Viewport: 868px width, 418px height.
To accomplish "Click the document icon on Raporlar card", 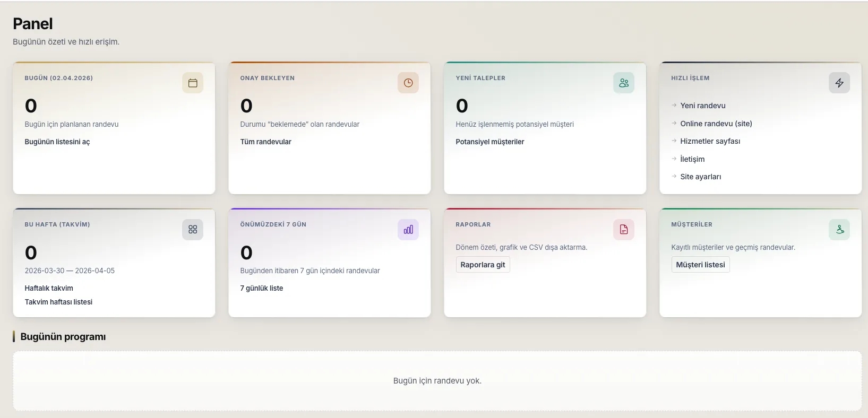I will (624, 230).
